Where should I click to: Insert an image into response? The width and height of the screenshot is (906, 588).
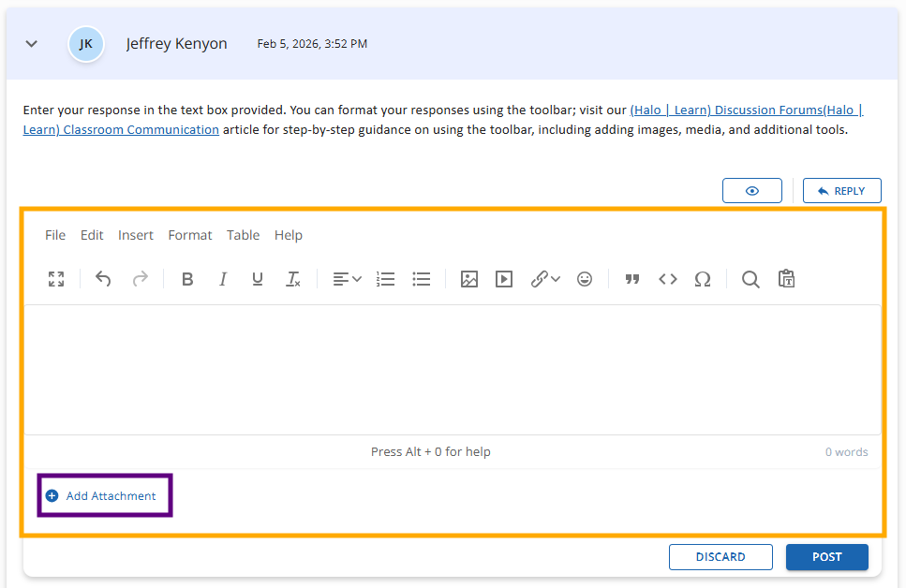469,279
